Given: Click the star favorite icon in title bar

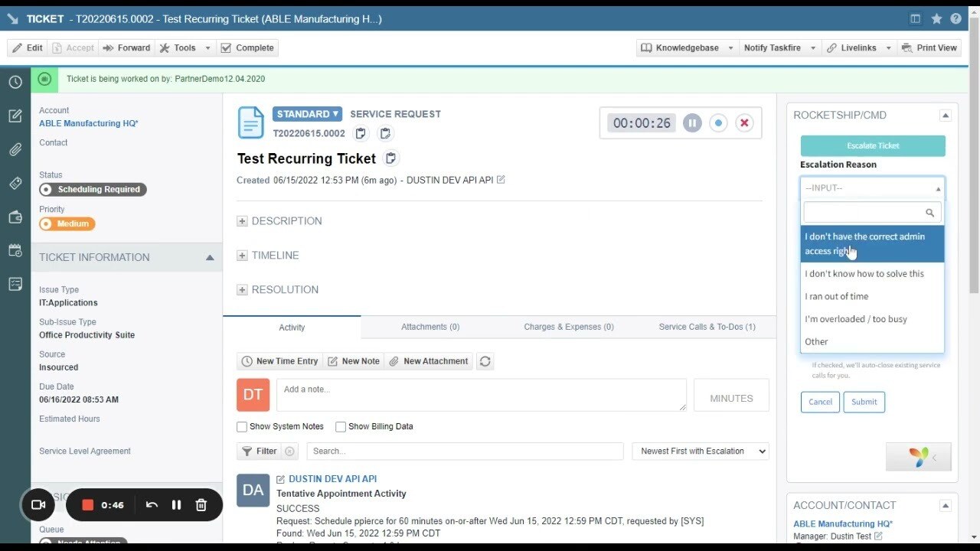Looking at the screenshot, I should pyautogui.click(x=936, y=18).
